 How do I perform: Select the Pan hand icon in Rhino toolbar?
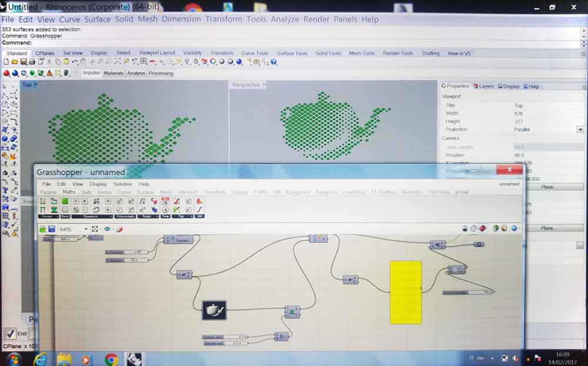click(83, 62)
